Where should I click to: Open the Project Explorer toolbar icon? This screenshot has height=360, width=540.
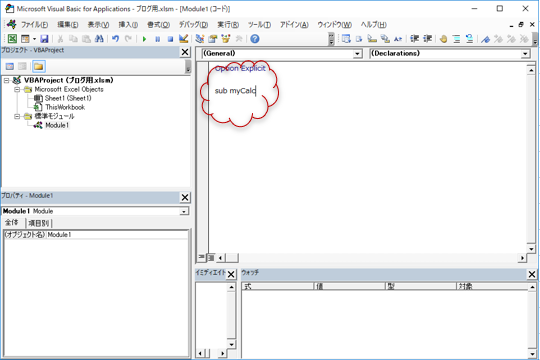199,39
